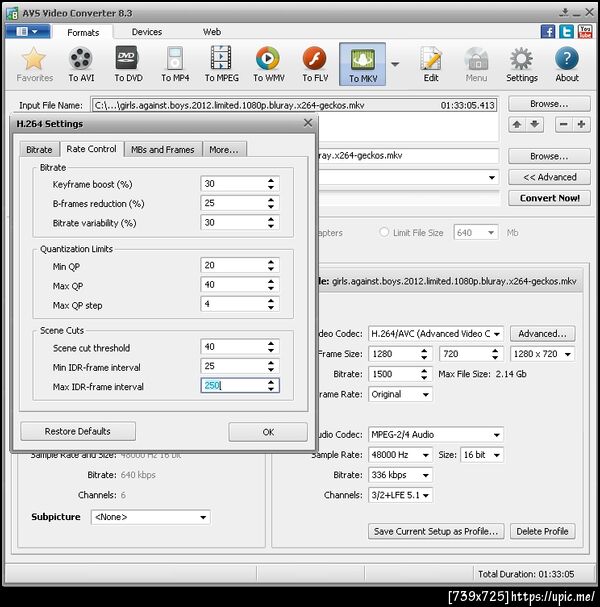Open the About help icon
The height and width of the screenshot is (607, 600).
(x=567, y=64)
